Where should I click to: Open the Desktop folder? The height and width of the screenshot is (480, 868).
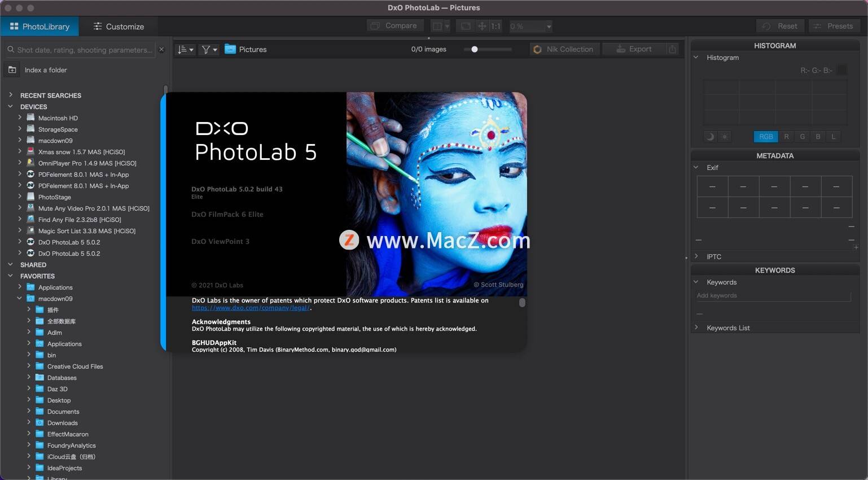coord(59,400)
